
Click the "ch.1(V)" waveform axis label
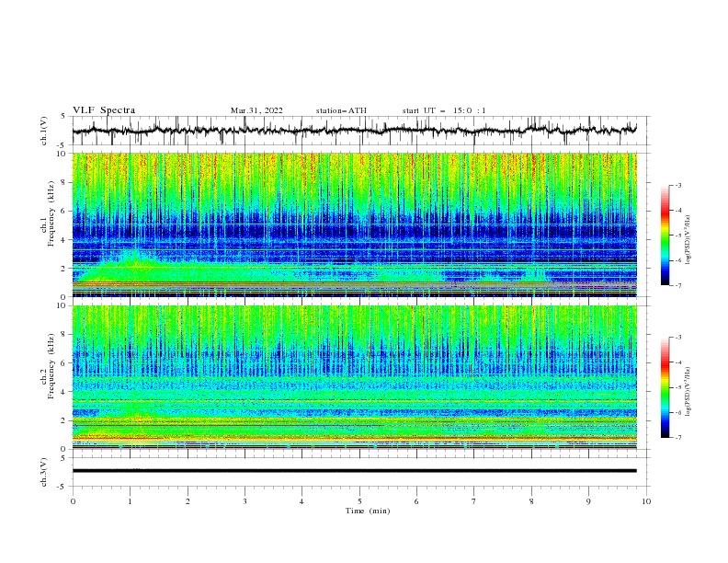[44, 131]
